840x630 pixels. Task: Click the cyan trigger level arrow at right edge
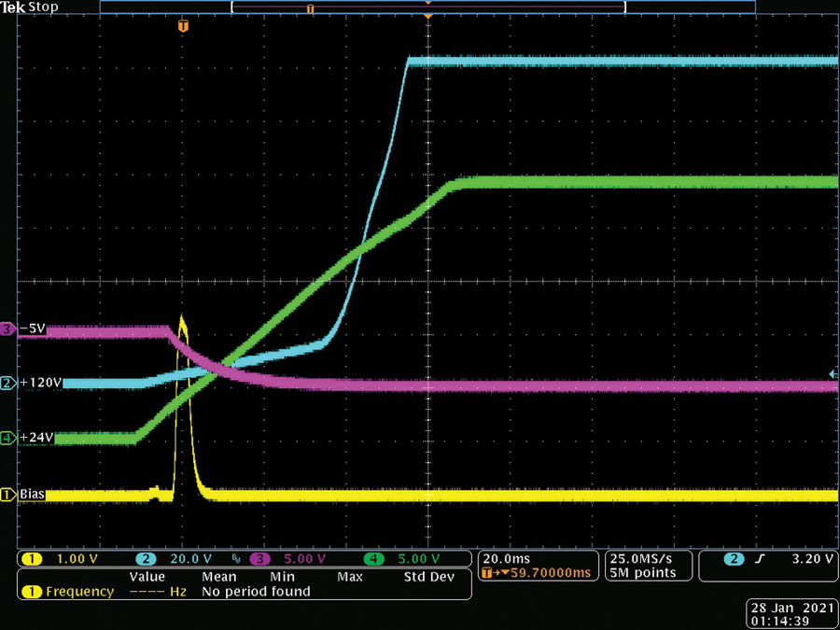pos(833,374)
